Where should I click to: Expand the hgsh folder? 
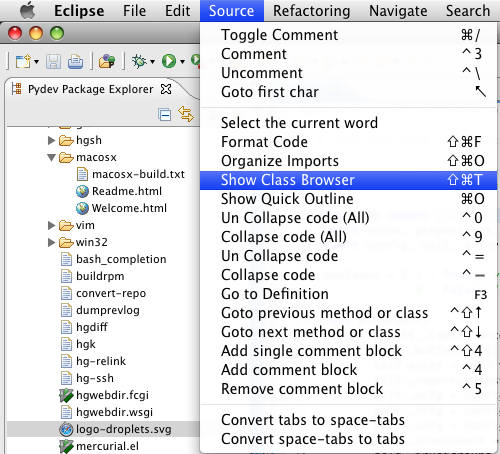51,140
